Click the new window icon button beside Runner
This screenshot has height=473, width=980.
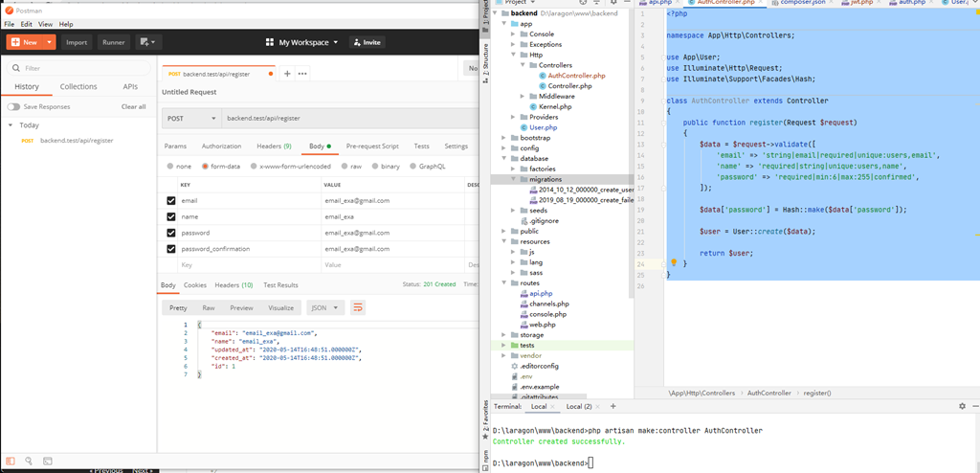[x=148, y=42]
